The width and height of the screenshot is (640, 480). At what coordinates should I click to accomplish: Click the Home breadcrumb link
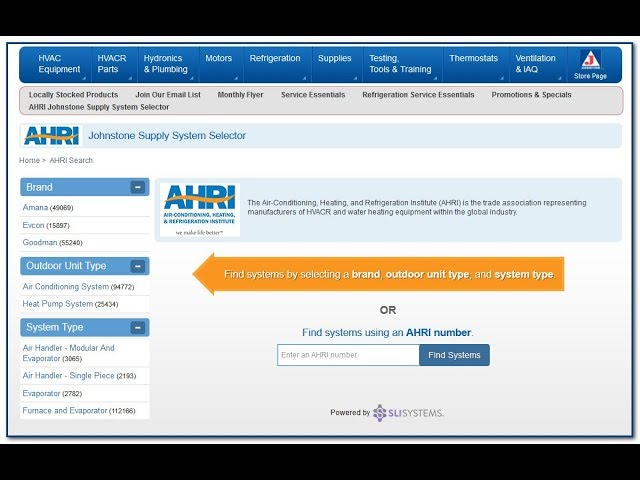click(29, 160)
